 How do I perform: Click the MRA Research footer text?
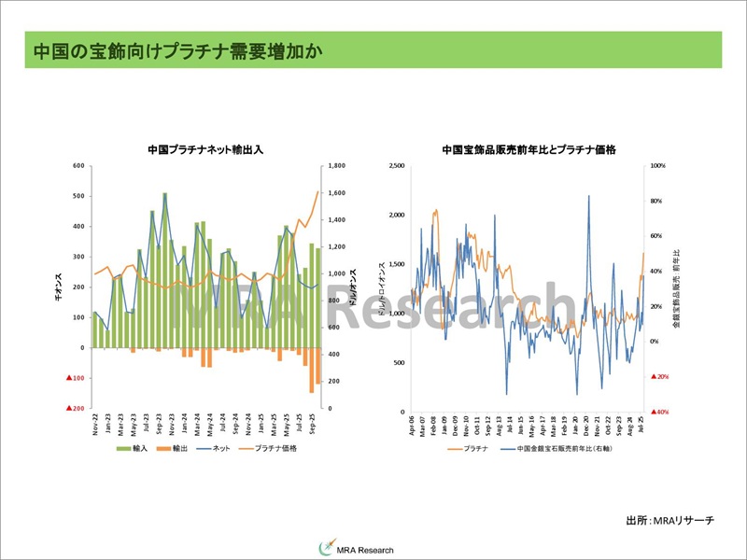tap(371, 549)
